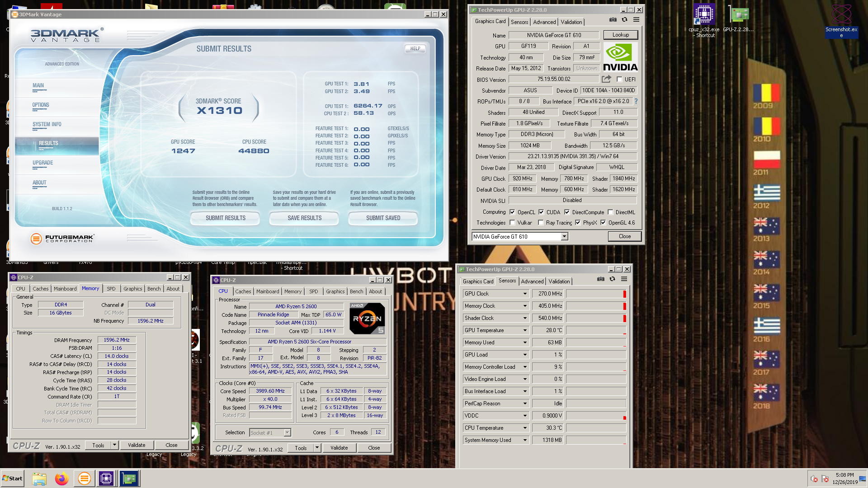Toggle the PhysX checkbox
This screenshot has width=868, height=488.
pos(578,223)
